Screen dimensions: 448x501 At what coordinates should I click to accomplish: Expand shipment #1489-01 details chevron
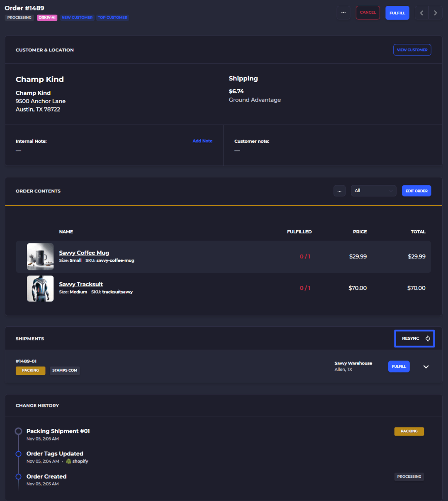pos(426,367)
